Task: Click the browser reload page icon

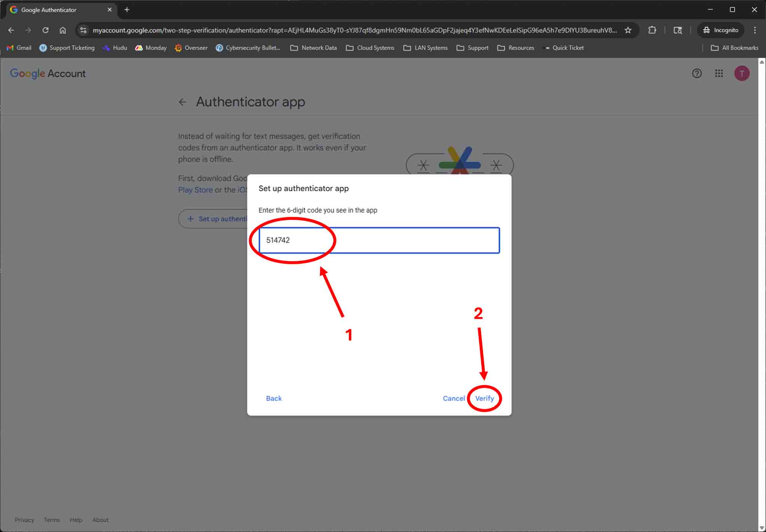Action: pos(45,30)
